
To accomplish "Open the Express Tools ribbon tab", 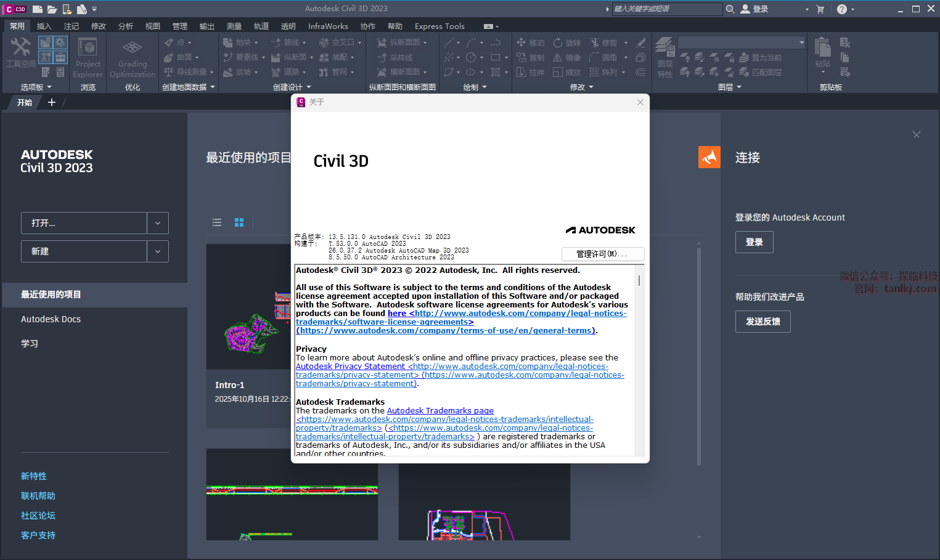I will tap(439, 26).
